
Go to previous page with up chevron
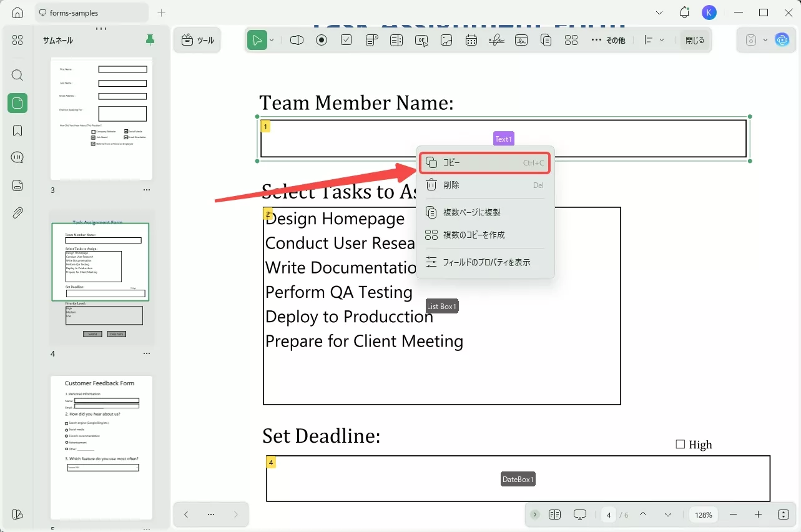click(643, 515)
